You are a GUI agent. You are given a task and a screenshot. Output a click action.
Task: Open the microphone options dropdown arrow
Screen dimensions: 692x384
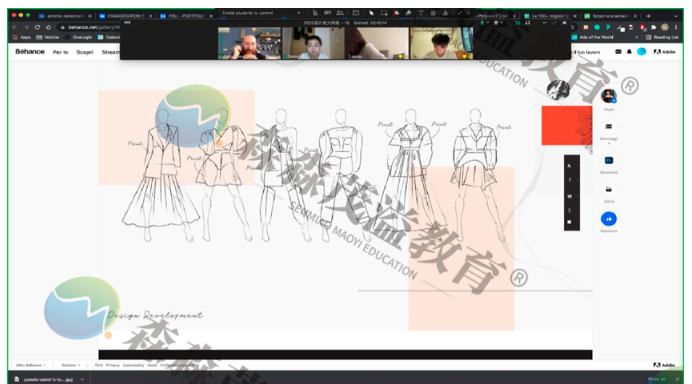click(x=488, y=23)
